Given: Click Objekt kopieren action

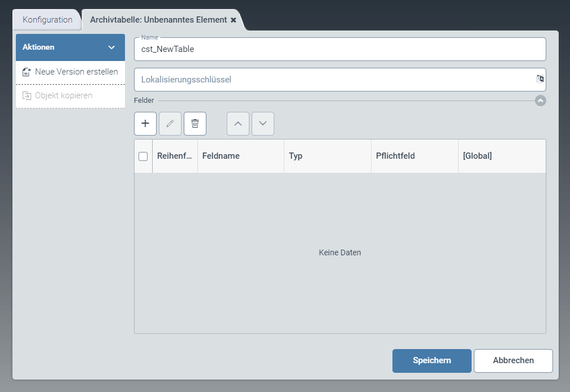Looking at the screenshot, I should pos(63,95).
